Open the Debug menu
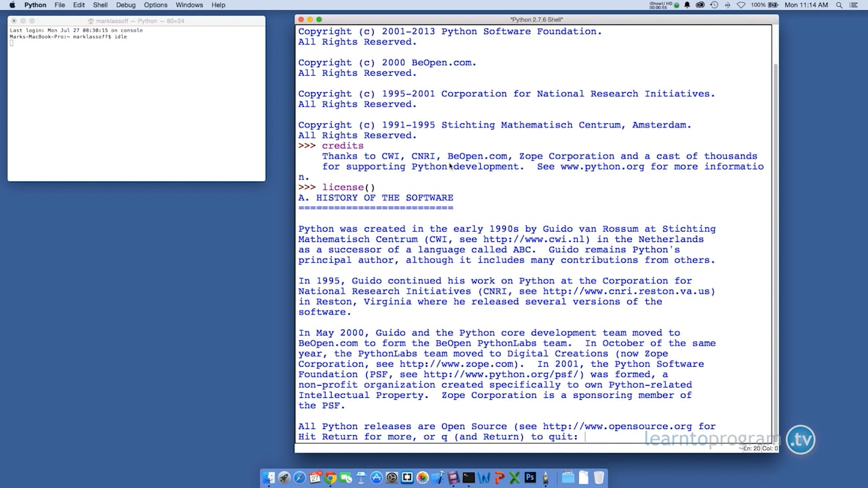This screenshot has width=868, height=488. click(x=125, y=5)
